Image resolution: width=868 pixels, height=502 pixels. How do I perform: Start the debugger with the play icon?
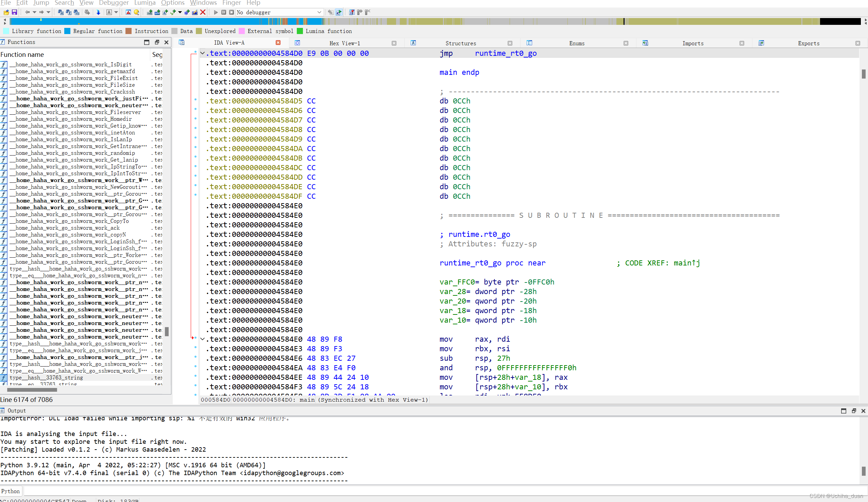[x=216, y=12]
